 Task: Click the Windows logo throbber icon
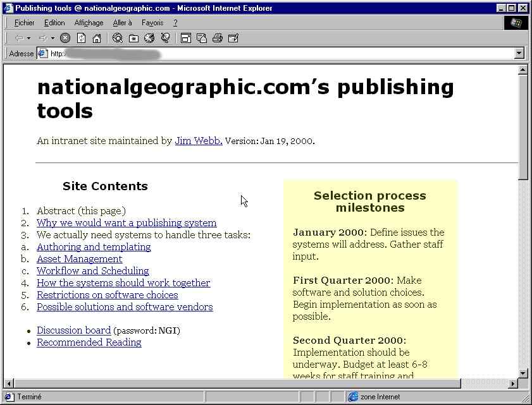(516, 23)
